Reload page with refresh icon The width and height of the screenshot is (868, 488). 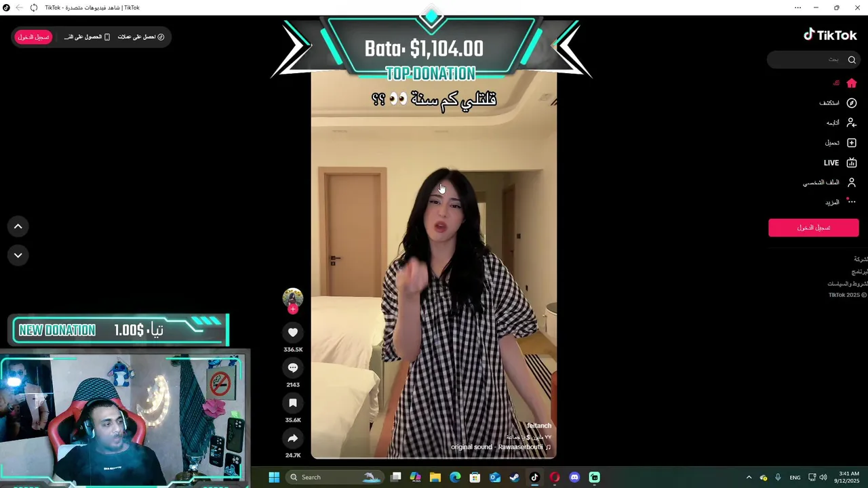pos(33,7)
